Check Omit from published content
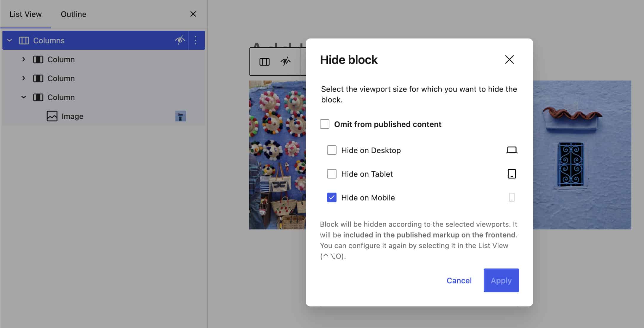This screenshot has width=644, height=328. (325, 124)
